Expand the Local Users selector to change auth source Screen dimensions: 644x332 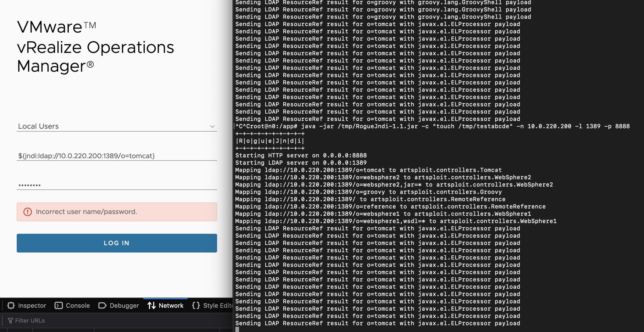pyautogui.click(x=116, y=126)
